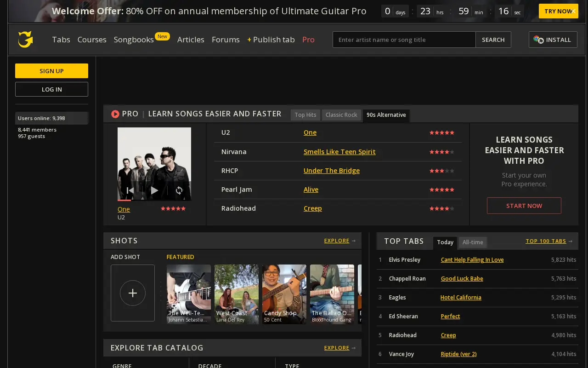The height and width of the screenshot is (368, 588).
Task: Switch top tabs to All-time
Action: point(473,242)
